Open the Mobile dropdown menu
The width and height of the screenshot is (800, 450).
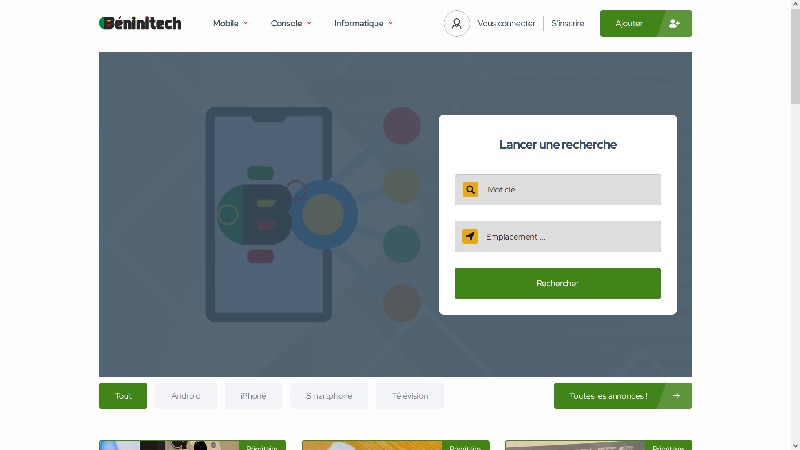pos(230,23)
